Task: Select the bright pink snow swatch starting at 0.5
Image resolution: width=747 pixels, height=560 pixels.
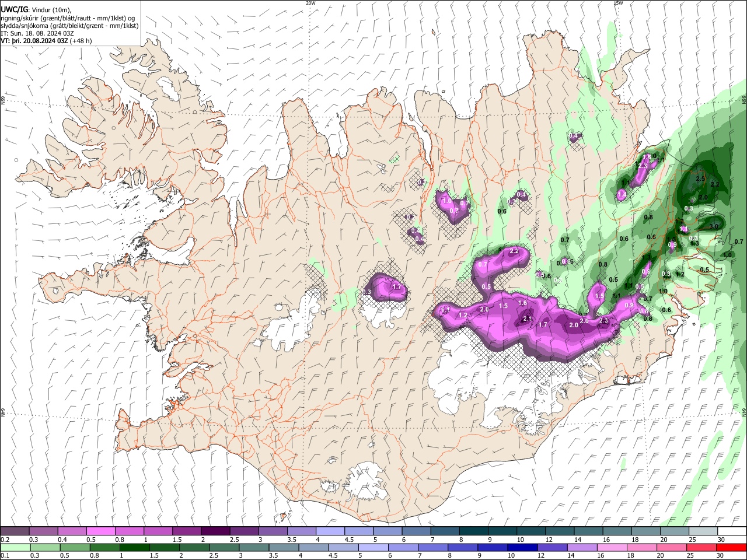Action: click(101, 531)
